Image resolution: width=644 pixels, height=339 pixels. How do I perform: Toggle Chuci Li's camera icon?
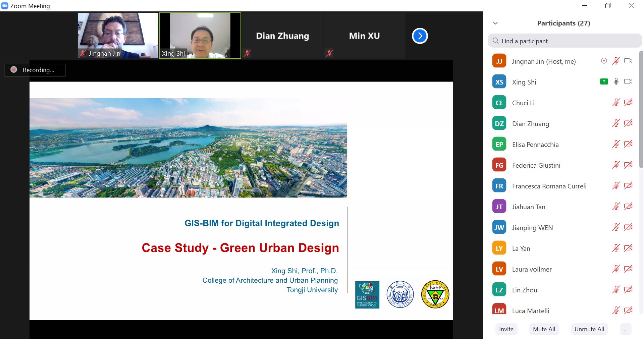pyautogui.click(x=628, y=103)
